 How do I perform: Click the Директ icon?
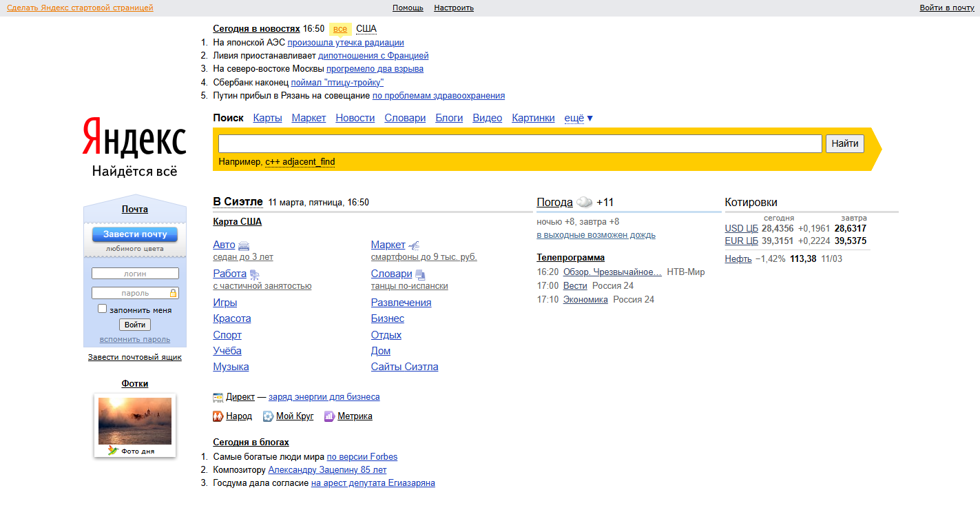218,397
